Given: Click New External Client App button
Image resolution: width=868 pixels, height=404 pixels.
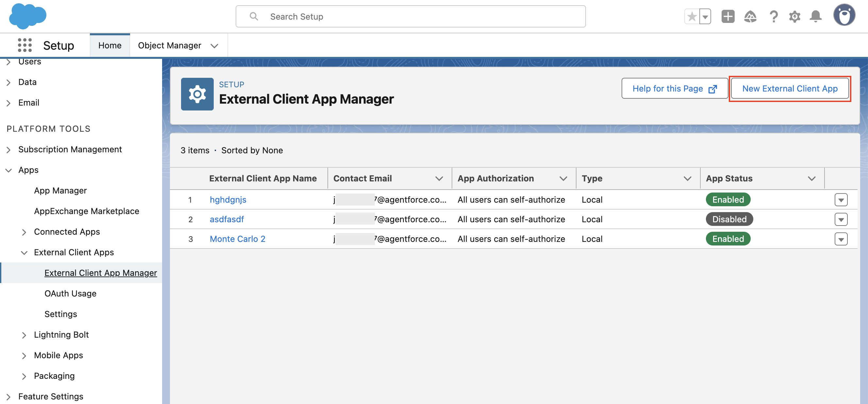Looking at the screenshot, I should pos(790,88).
